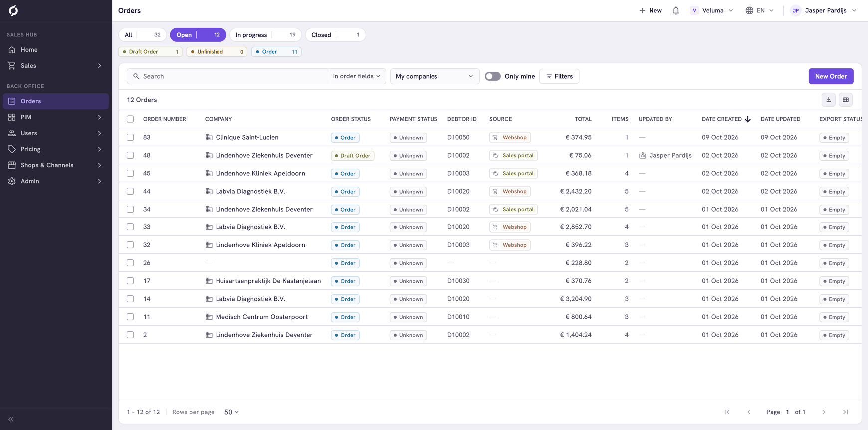The height and width of the screenshot is (430, 868).
Task: Switch to the In progress tab
Action: (x=265, y=35)
